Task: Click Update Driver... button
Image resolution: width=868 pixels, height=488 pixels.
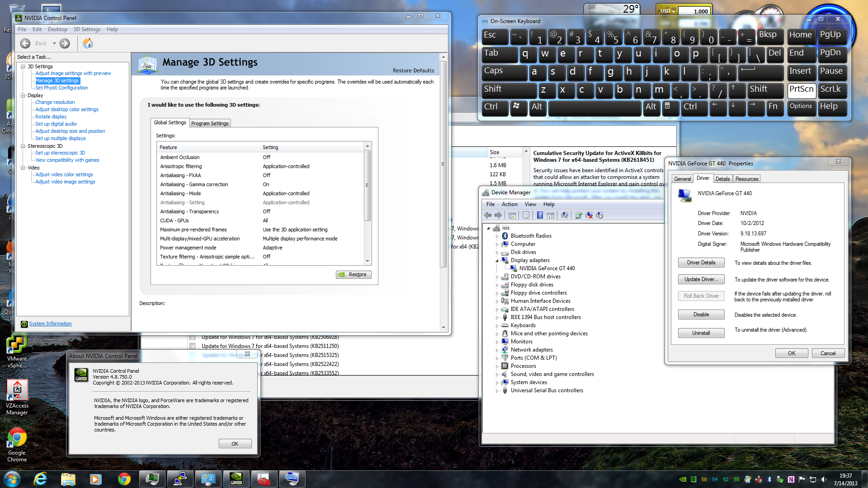Action: click(701, 280)
